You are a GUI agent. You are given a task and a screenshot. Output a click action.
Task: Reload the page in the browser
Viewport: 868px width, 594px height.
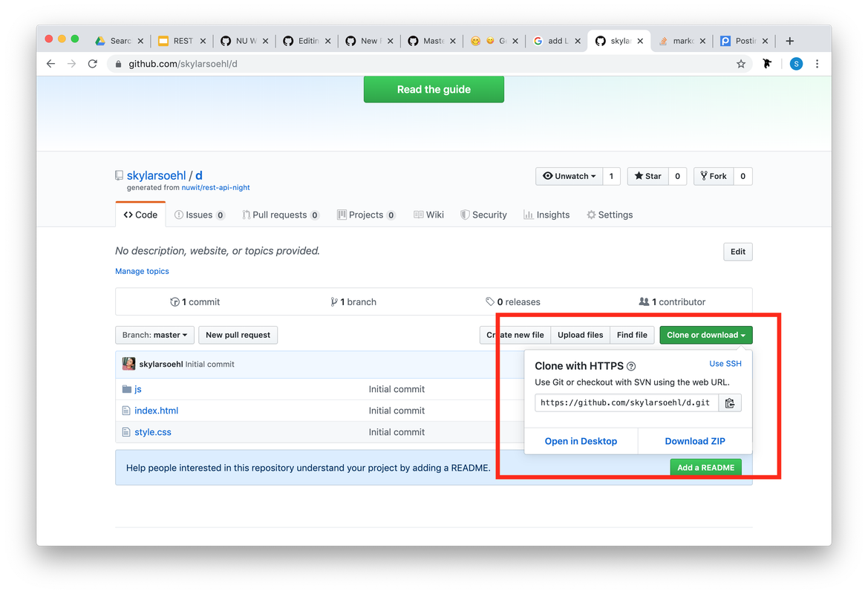point(93,64)
